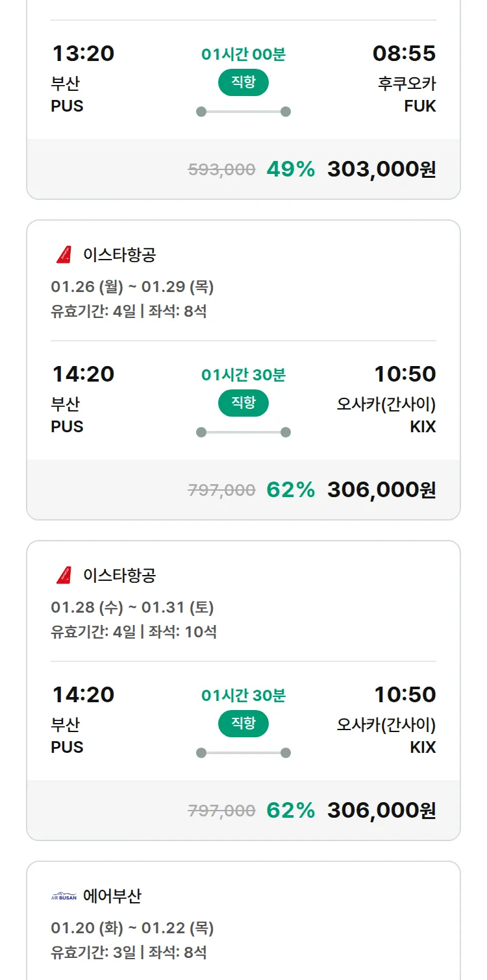Click the crossed-out 593,000 original price
487x980 pixels.
click(x=221, y=170)
